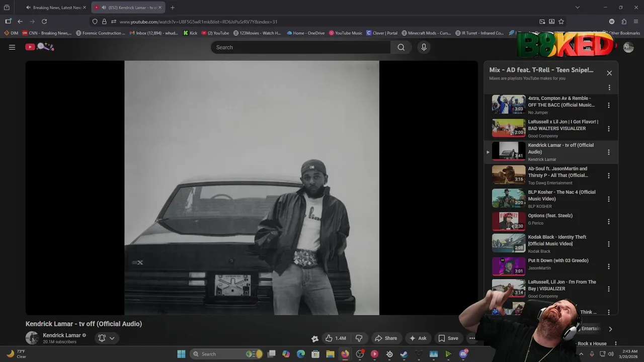Open CNN Breaking News bookmark
The image size is (644, 362).
pos(47,33)
